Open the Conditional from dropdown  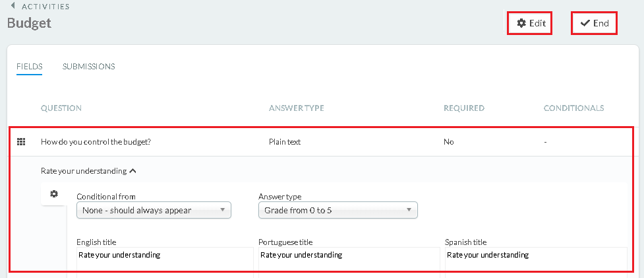point(154,210)
